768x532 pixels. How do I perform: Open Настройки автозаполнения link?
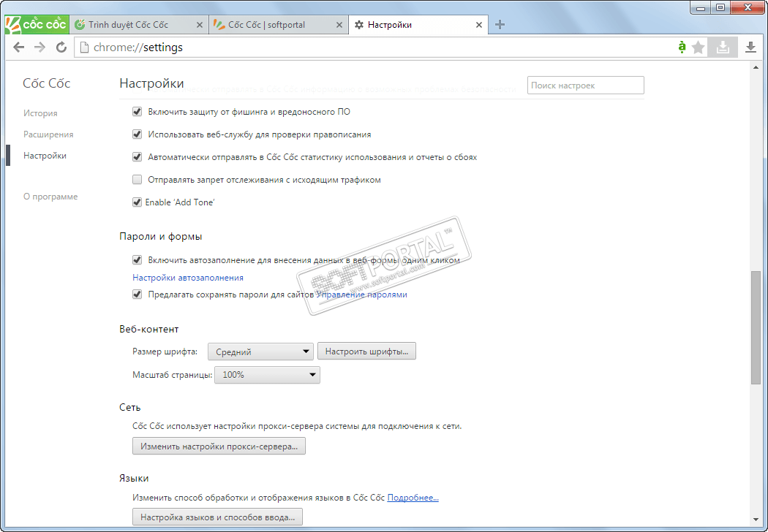187,278
